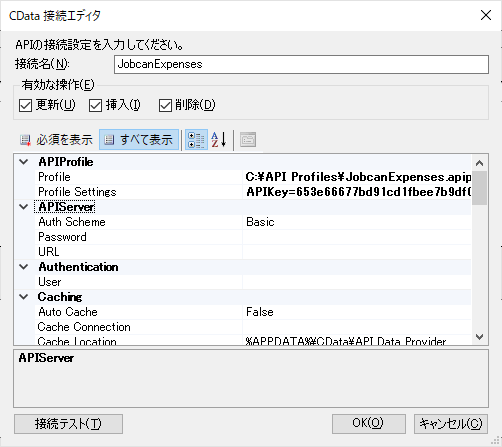Collapse the APIServer category
This screenshot has height=447, width=502.
pos(24,207)
